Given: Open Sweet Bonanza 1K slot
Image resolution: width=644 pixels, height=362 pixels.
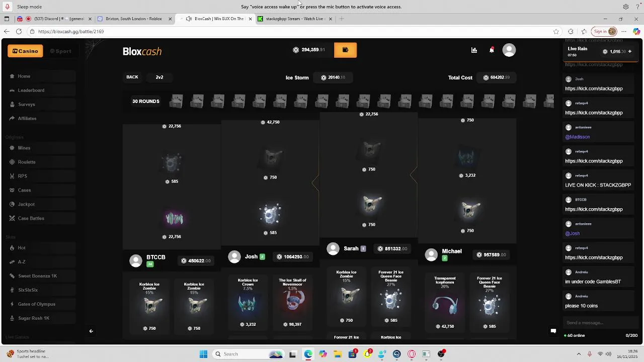Looking at the screenshot, I should tap(41, 276).
